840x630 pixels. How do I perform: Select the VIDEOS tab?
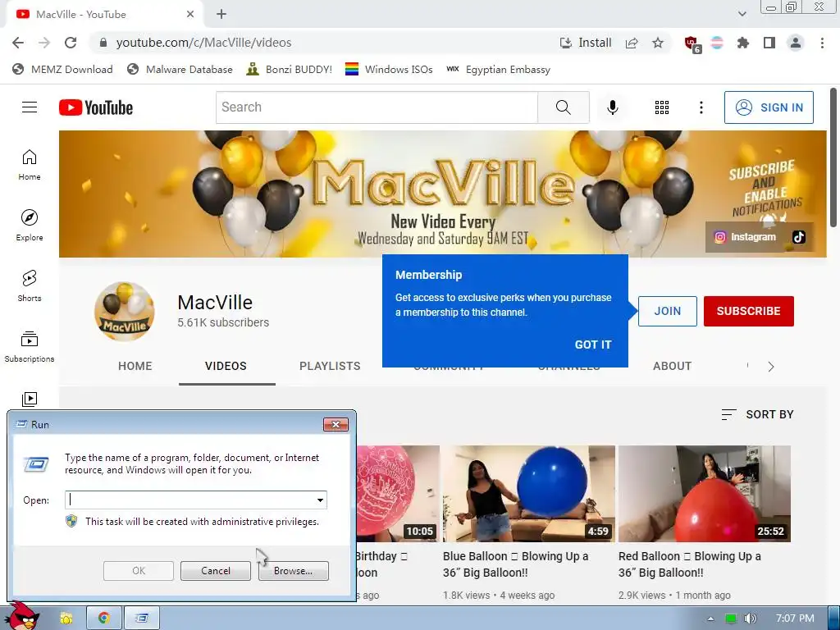tap(226, 367)
